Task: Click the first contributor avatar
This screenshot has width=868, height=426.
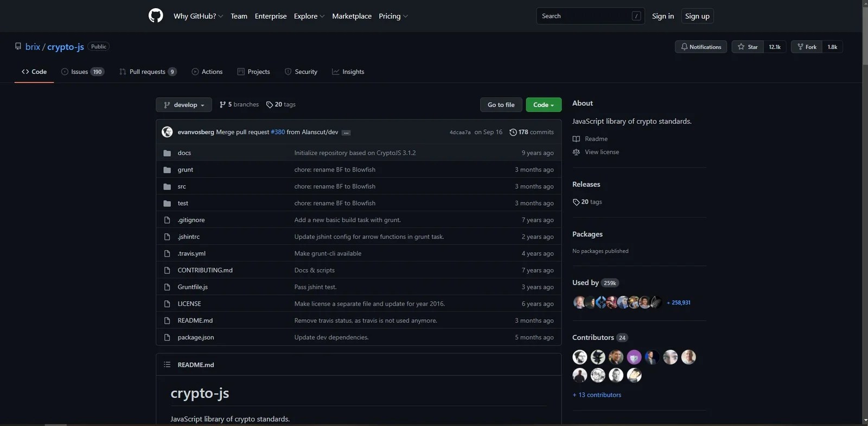Action: click(x=580, y=357)
